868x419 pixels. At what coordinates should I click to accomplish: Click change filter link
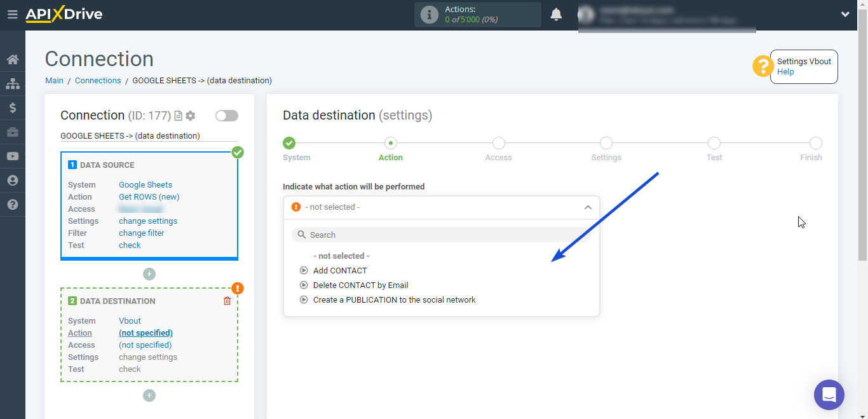pos(142,233)
